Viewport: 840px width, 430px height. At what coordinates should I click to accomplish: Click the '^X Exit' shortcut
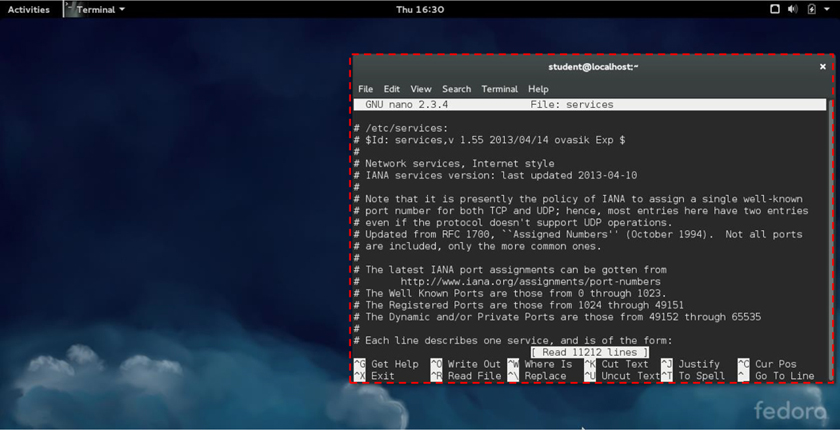point(374,376)
